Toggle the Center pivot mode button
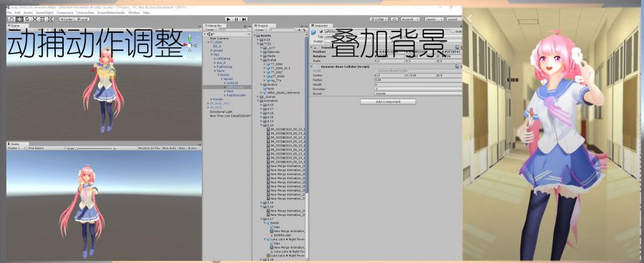Viewport: 644px width, 263px height. point(67,19)
